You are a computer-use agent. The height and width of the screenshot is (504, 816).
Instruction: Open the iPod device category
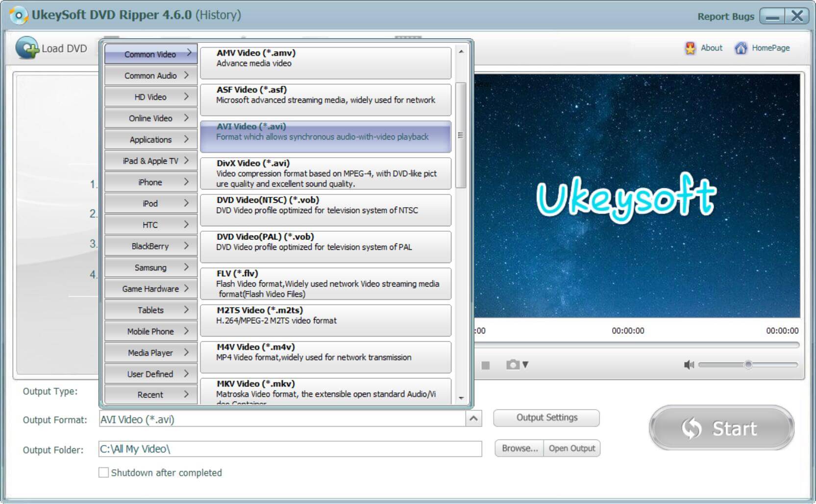click(151, 203)
